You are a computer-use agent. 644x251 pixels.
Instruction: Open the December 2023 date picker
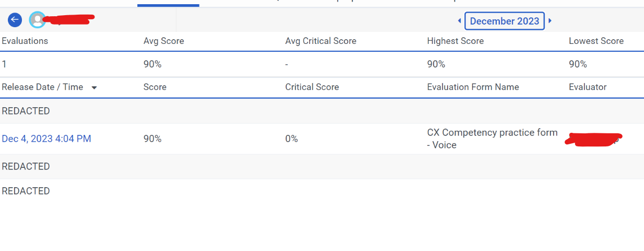coord(504,21)
